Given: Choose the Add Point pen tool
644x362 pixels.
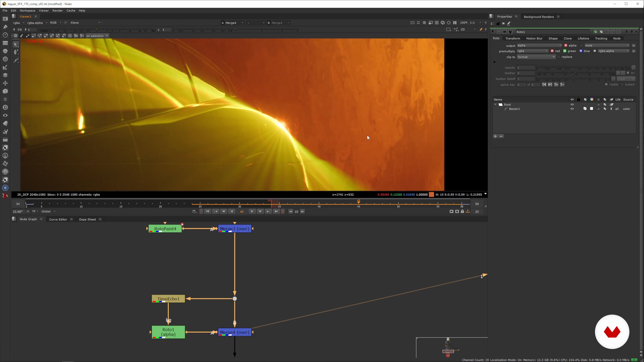Looking at the screenshot, I should pos(16,52).
